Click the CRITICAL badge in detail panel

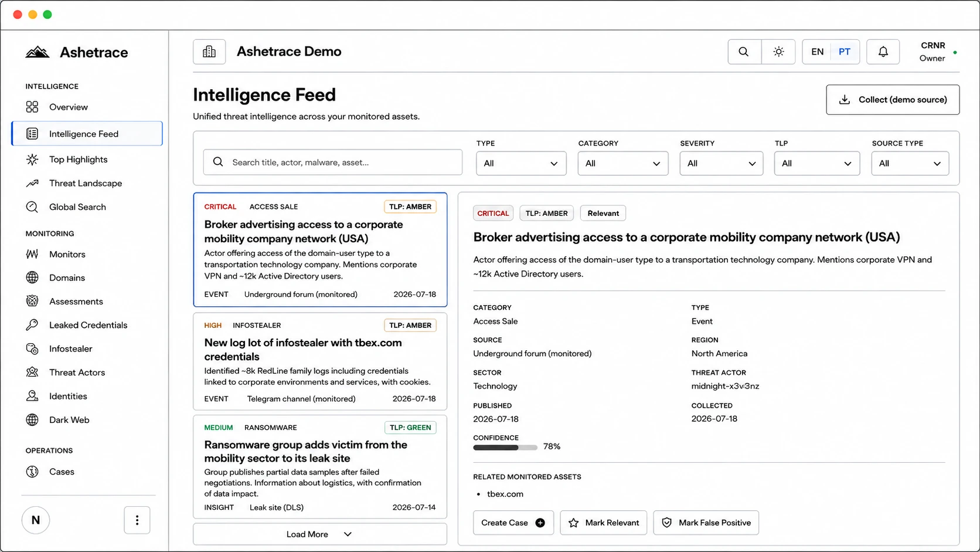[493, 213]
